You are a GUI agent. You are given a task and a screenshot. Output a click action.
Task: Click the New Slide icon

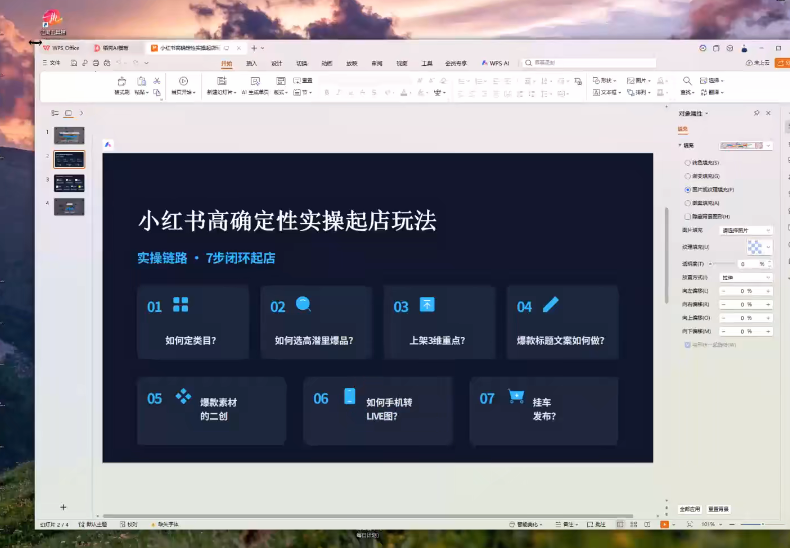(x=221, y=81)
